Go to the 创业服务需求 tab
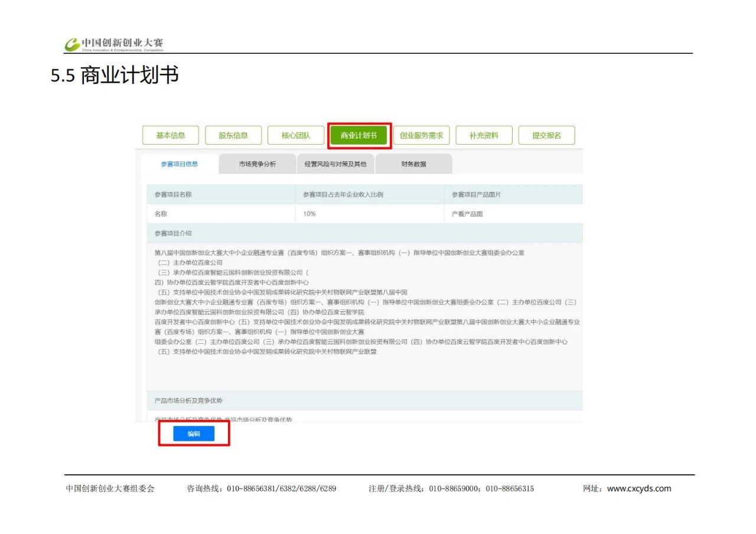The width and height of the screenshot is (756, 534). point(421,135)
